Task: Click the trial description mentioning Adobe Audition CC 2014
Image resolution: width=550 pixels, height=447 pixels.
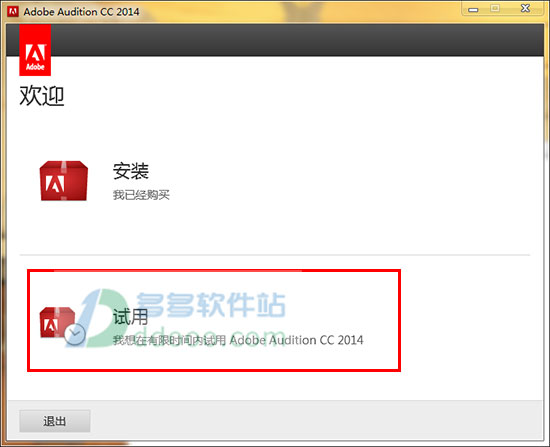Action: click(238, 340)
